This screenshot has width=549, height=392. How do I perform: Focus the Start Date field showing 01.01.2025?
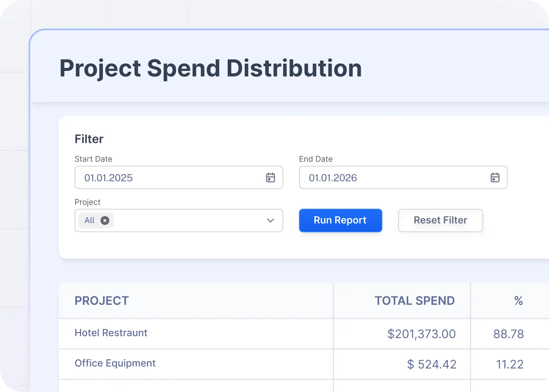[x=179, y=177]
